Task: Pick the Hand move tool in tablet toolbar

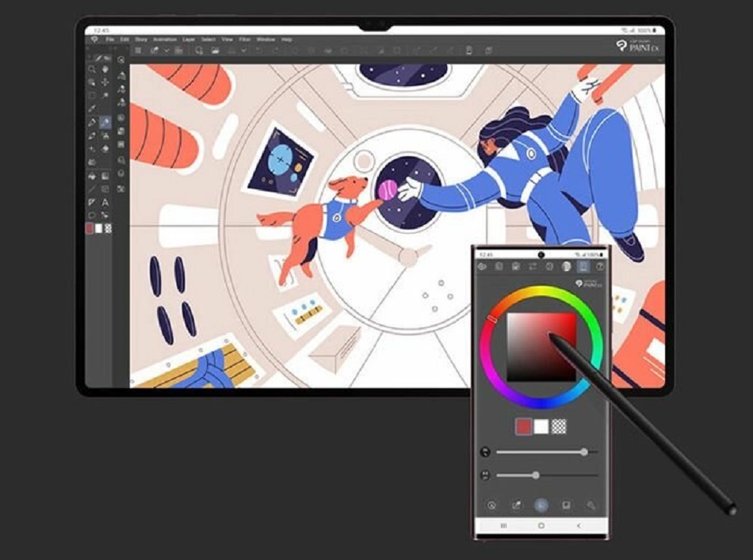Action: pos(105,69)
